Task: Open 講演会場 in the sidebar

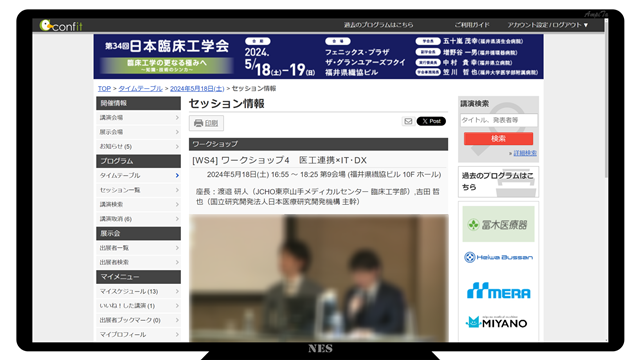Action: tap(138, 118)
